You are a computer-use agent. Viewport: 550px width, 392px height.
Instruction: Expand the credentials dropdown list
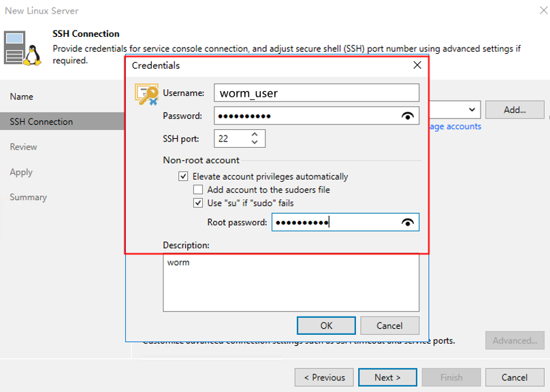[x=472, y=110]
